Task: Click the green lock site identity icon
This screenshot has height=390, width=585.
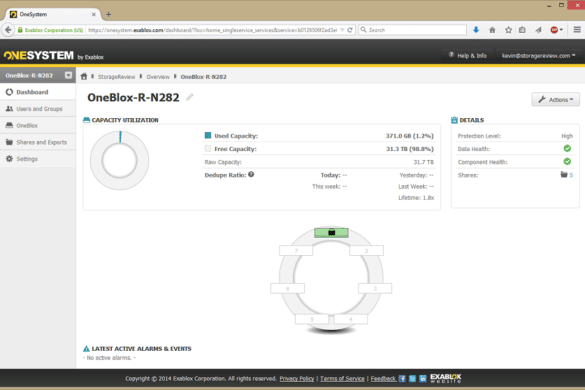Action: (x=20, y=30)
